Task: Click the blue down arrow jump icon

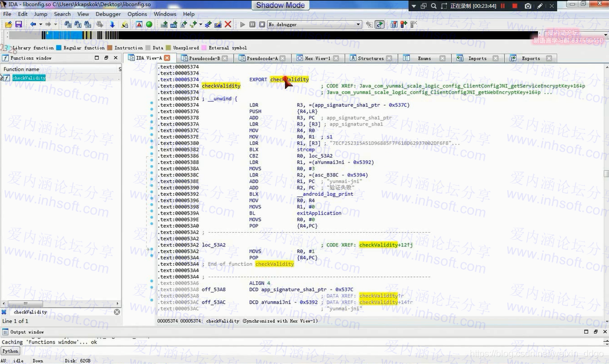Action: click(x=112, y=24)
